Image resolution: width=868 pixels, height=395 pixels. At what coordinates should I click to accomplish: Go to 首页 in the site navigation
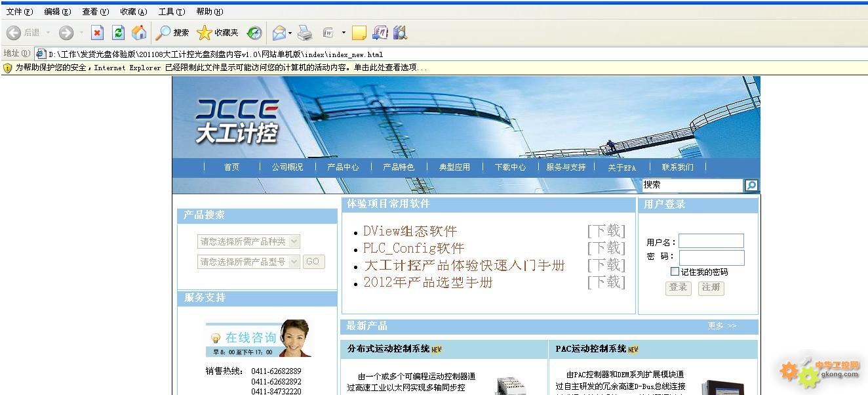tap(231, 167)
